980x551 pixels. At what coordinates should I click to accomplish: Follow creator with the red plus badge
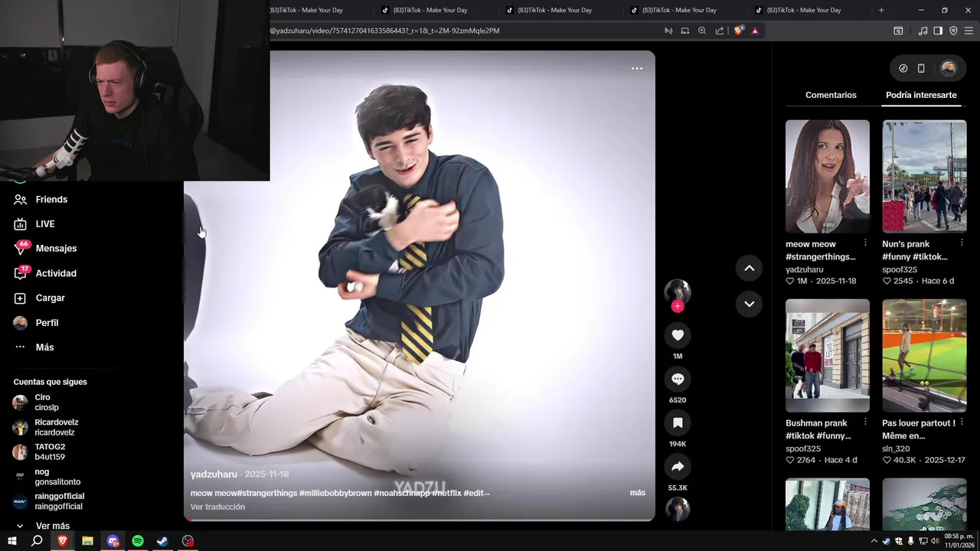[x=677, y=306]
